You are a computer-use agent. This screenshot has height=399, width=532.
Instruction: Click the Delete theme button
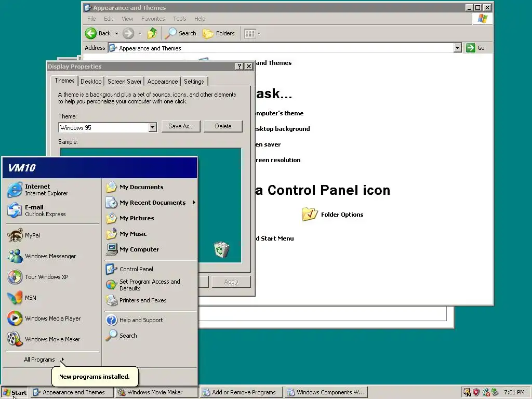(x=223, y=126)
